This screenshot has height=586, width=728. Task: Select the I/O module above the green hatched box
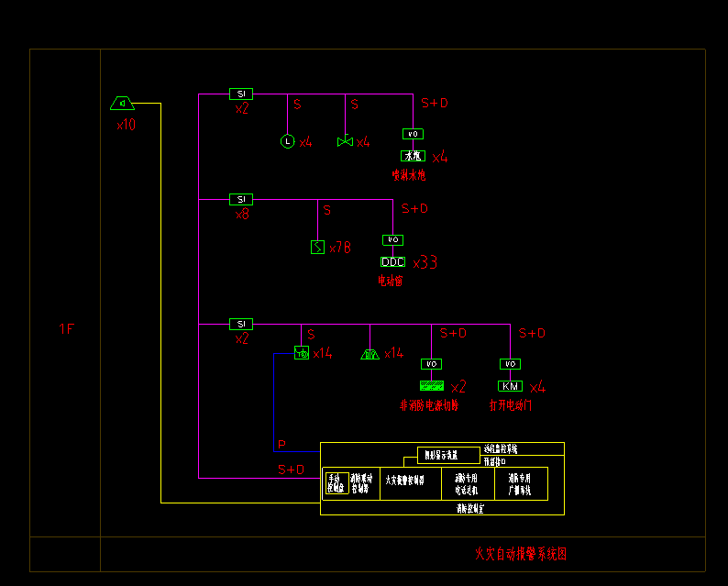pos(431,363)
